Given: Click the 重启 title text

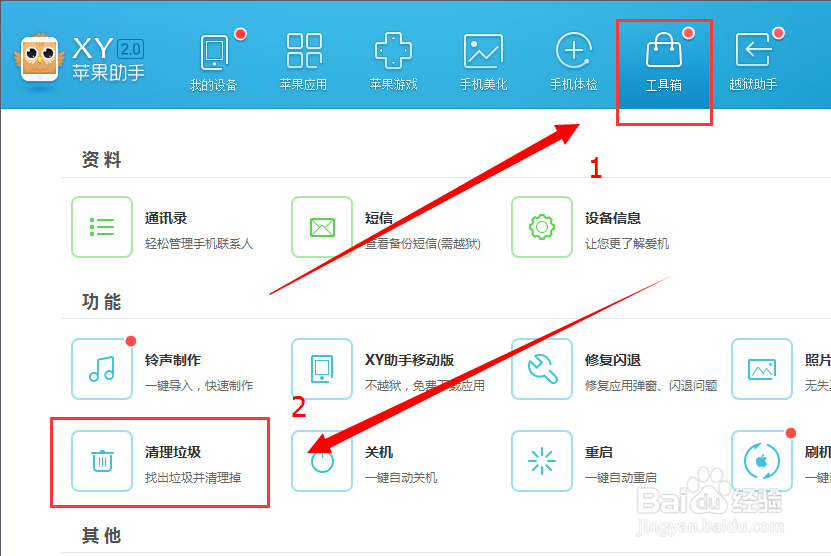Looking at the screenshot, I should (x=599, y=452).
